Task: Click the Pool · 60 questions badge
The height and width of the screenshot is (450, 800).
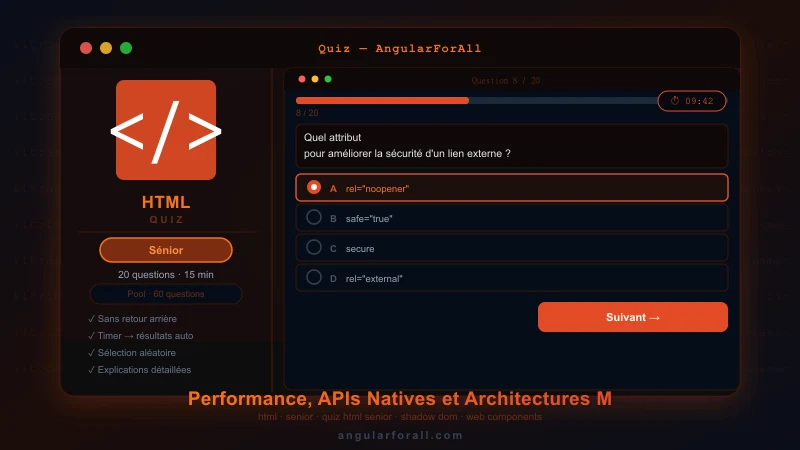Action: point(166,294)
